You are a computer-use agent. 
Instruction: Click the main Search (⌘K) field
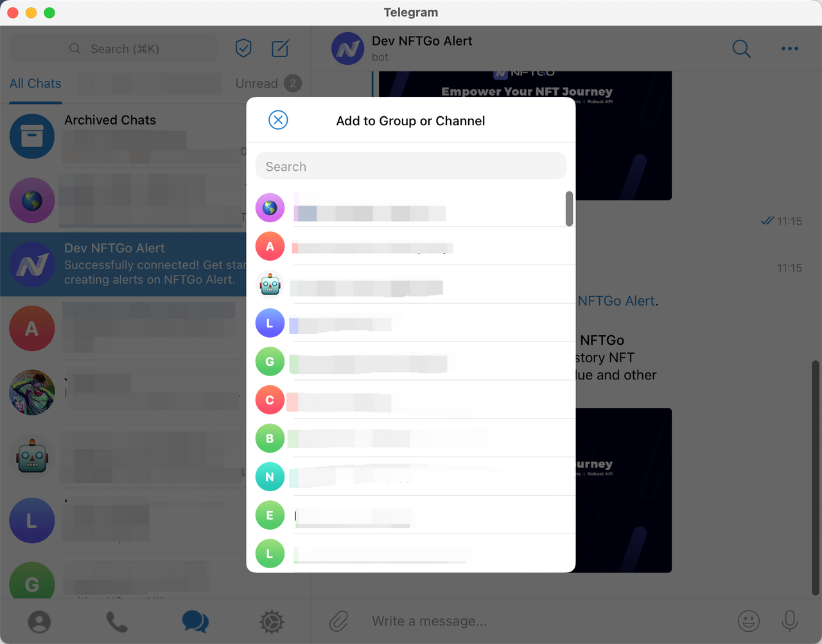click(x=114, y=49)
